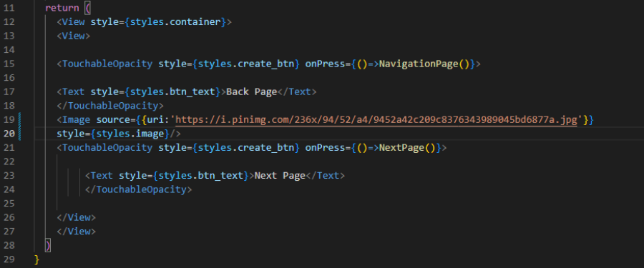Click 'styles.create_btn' on line 15
644x268 pixels.
coord(246,64)
